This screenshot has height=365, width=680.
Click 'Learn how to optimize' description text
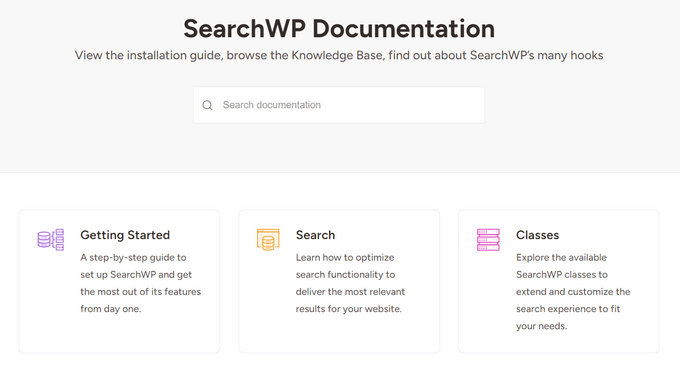point(345,257)
